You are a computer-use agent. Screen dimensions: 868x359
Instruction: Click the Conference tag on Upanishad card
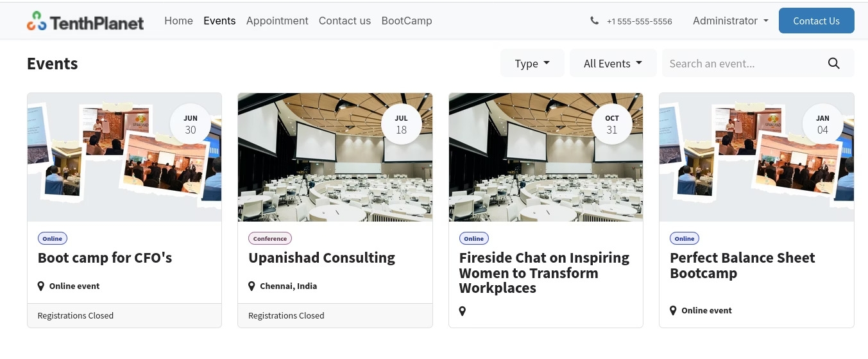[x=269, y=238]
